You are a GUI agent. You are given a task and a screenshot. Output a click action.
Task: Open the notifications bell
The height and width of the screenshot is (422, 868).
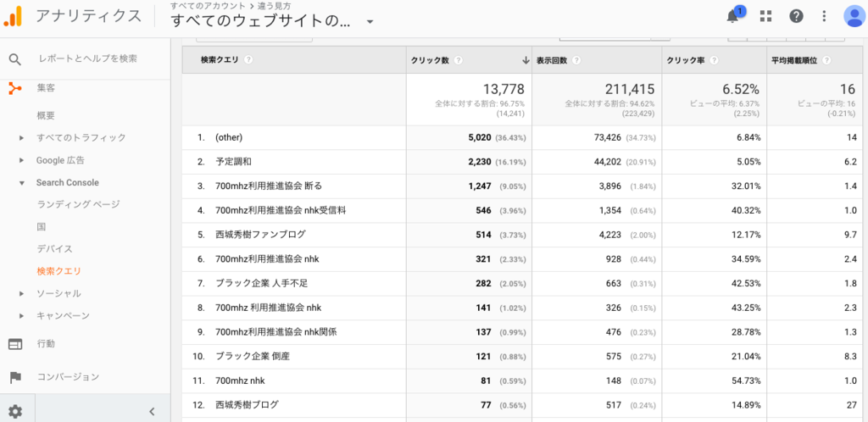(x=732, y=16)
